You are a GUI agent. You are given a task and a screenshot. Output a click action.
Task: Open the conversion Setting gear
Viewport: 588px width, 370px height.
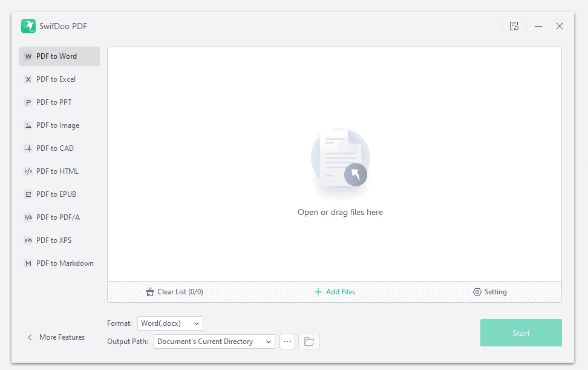click(x=490, y=291)
